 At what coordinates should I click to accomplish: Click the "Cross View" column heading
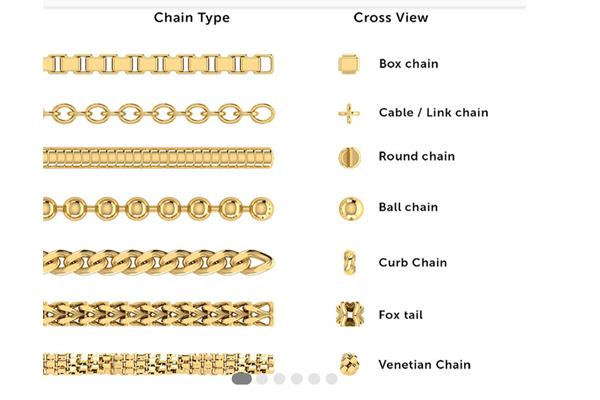(390, 18)
